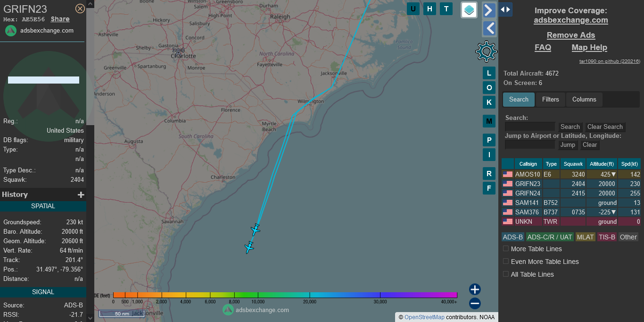Sort table by Altitude(ft) column
The image size is (644, 322).
pyautogui.click(x=602, y=164)
